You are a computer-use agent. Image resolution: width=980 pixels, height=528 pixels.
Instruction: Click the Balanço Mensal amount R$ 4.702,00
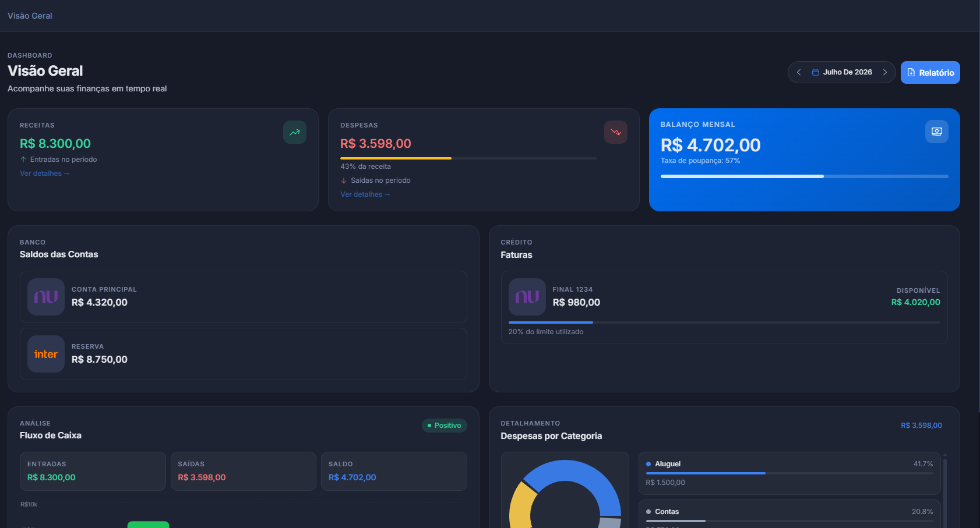[710, 145]
